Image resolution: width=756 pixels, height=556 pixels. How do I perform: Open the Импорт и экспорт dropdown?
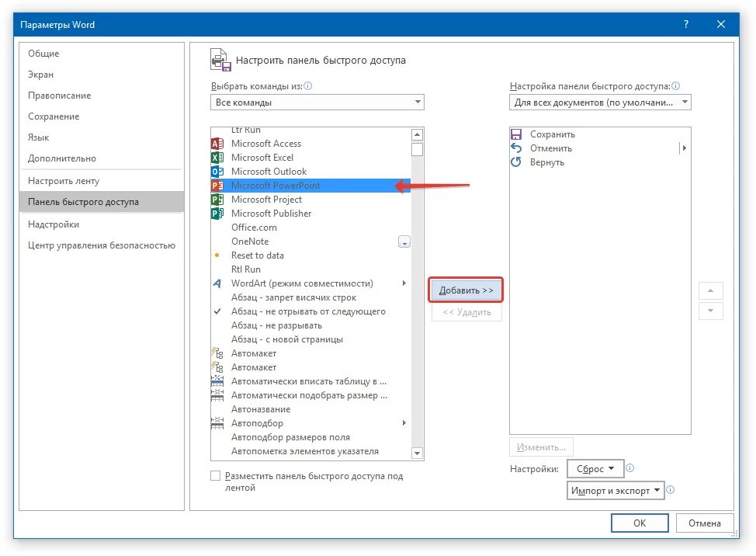click(616, 491)
